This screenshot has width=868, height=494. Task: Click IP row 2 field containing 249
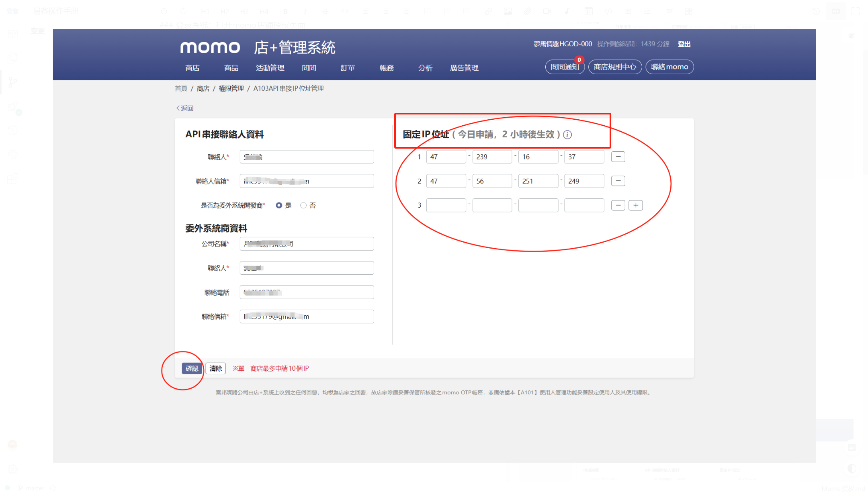(x=584, y=181)
